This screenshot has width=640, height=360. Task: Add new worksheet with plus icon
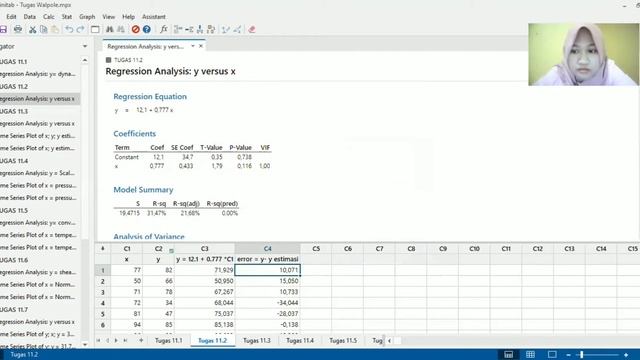141,340
